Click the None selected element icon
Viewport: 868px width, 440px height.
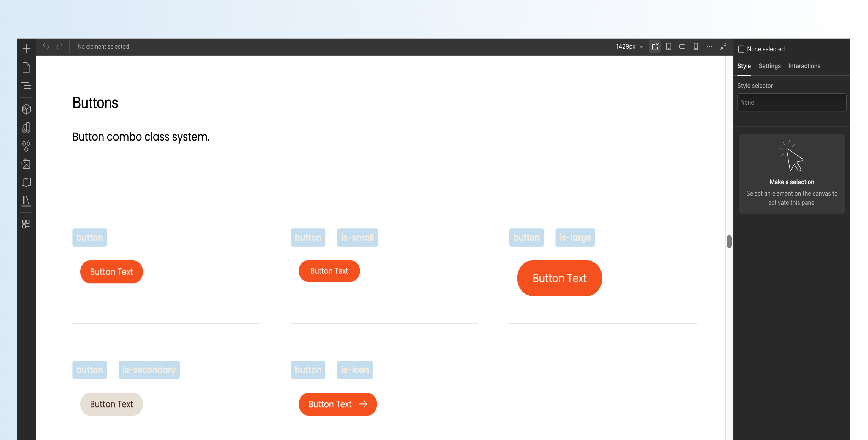click(x=741, y=49)
